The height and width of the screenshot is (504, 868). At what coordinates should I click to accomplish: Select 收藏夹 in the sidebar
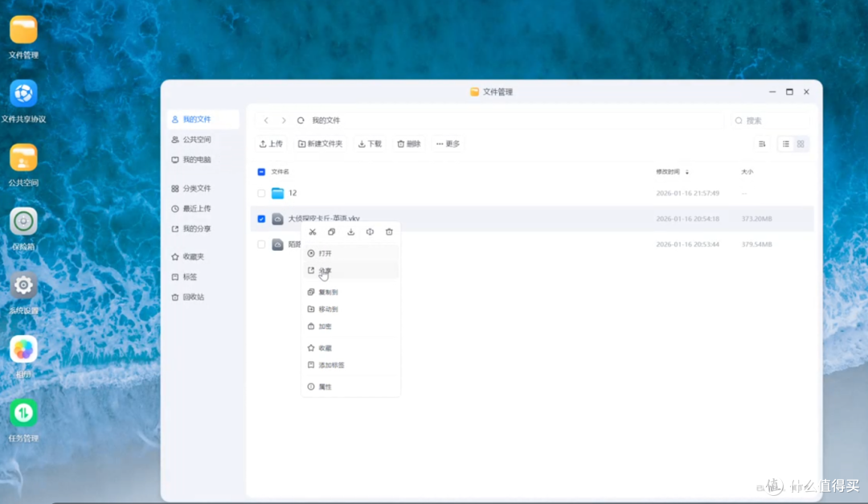point(203,257)
